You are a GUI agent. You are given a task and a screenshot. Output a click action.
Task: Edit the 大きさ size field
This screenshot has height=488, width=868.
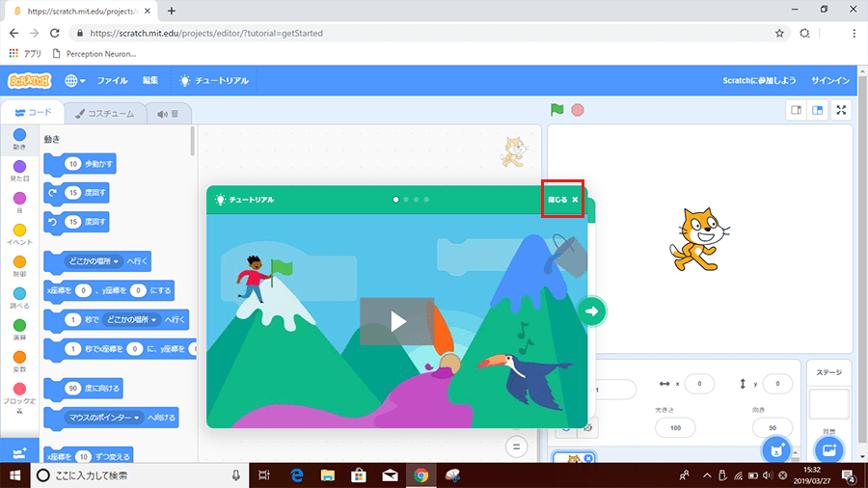coord(675,427)
